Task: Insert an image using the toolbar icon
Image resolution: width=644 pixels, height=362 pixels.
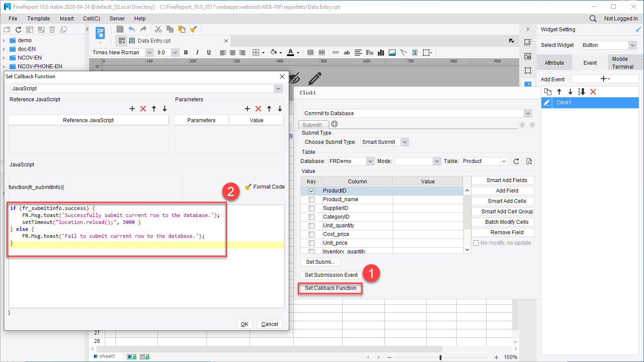Action: pos(392,52)
